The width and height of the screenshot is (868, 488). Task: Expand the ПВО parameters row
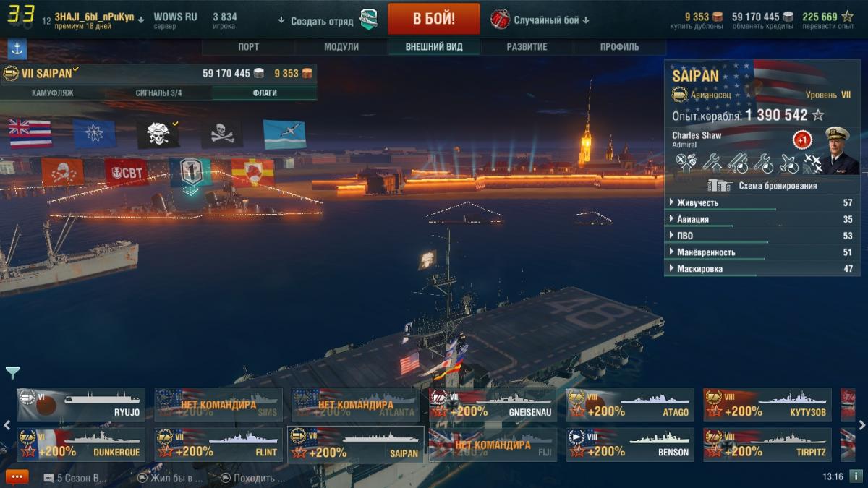tap(762, 236)
